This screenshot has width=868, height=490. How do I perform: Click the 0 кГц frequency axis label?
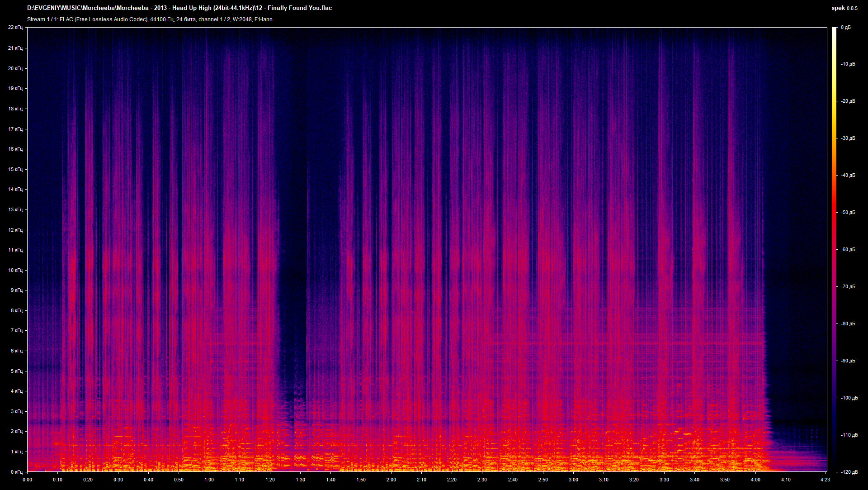tap(17, 472)
